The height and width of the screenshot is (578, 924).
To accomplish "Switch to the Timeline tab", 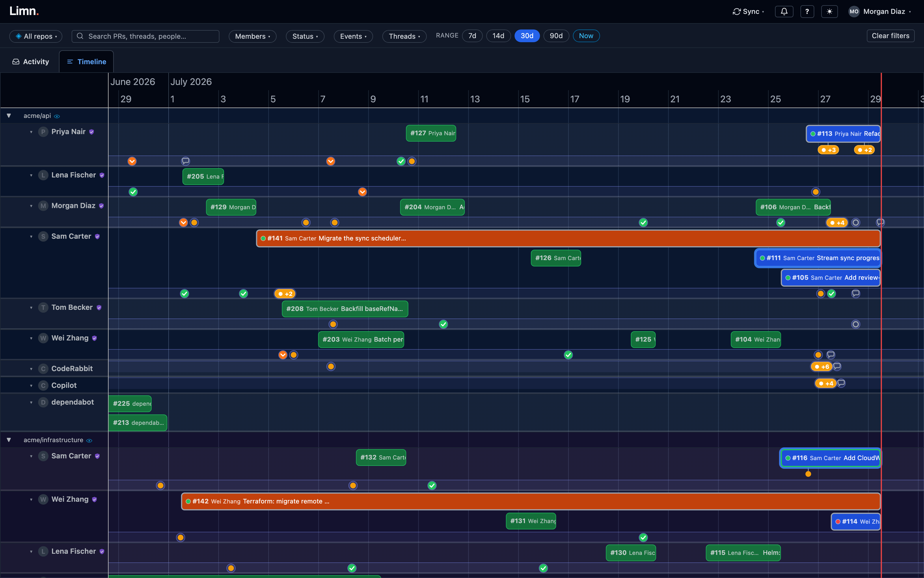I will 86,62.
